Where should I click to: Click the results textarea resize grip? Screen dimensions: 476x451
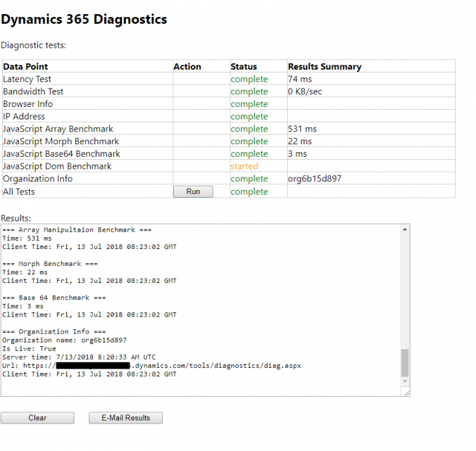point(406,393)
